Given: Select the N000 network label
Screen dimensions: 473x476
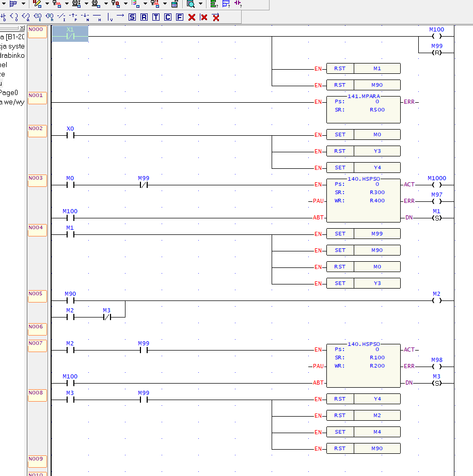Looking at the screenshot, I should pos(37,32).
